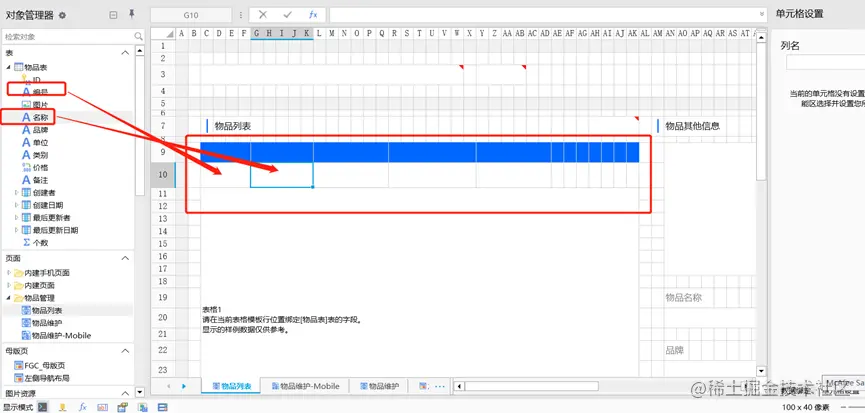Show more sheet tabs with the ellipsis
Screen dimensions: 865x413
[440, 387]
